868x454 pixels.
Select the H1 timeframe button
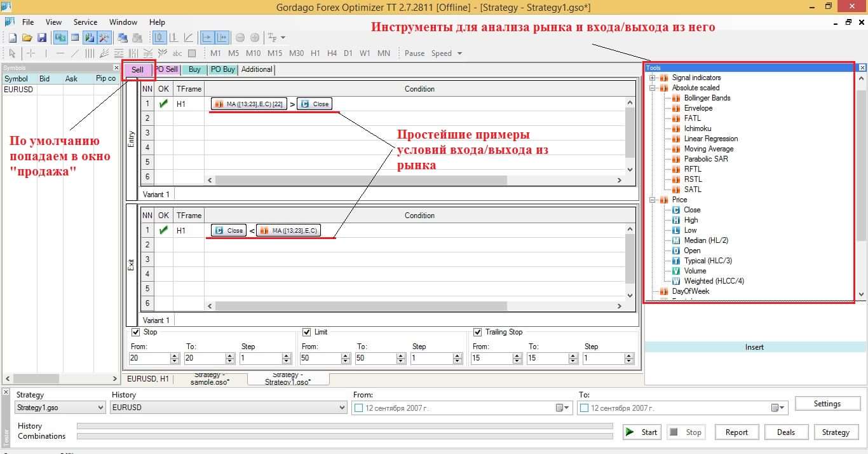[x=315, y=53]
